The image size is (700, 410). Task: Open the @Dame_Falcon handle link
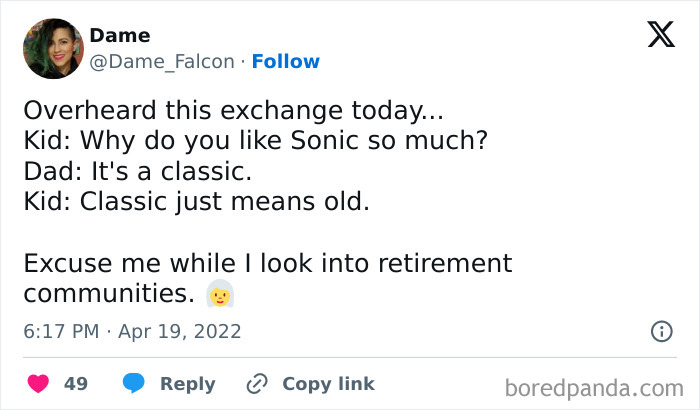click(x=164, y=61)
